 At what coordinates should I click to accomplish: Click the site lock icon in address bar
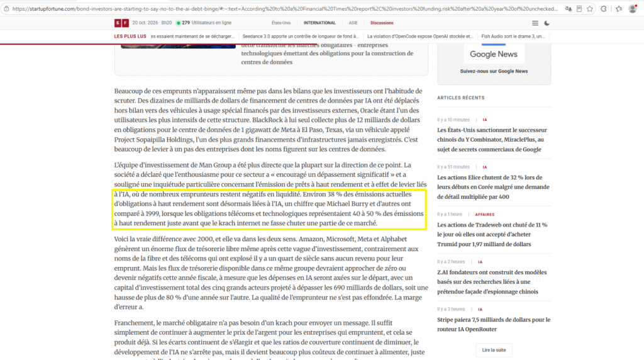pos(6,9)
